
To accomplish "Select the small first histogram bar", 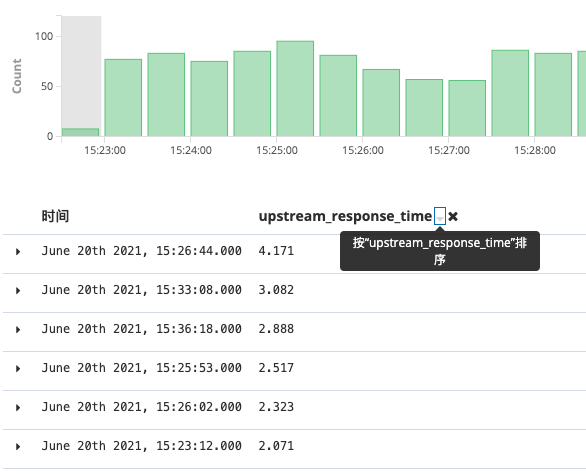I will pos(81,132).
